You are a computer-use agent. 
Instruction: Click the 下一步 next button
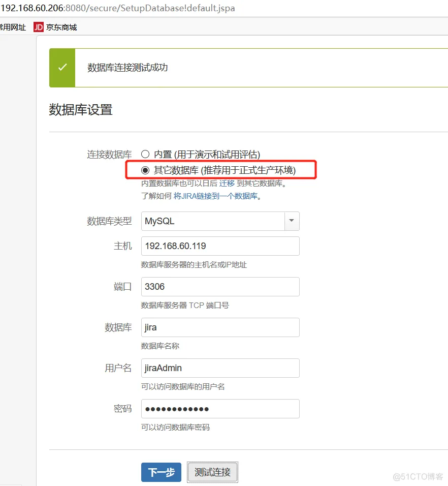(162, 472)
